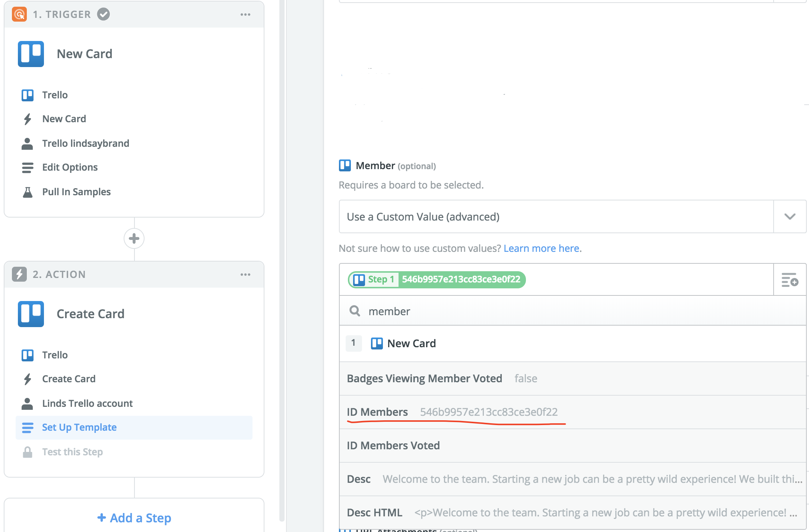Viewport: 809px width, 532px height.
Task: Click the orange Trigger step icon
Action: pos(19,14)
